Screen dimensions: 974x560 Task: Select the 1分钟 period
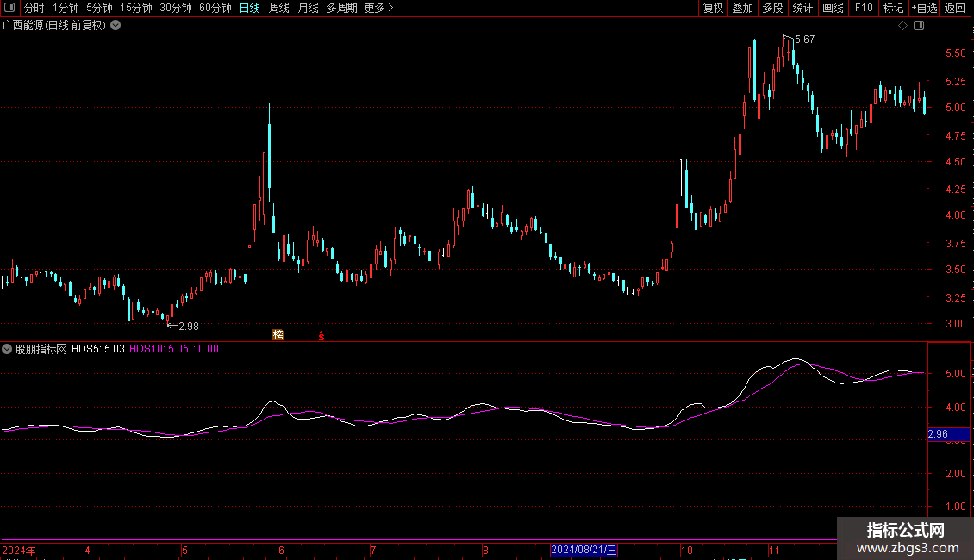[x=66, y=8]
